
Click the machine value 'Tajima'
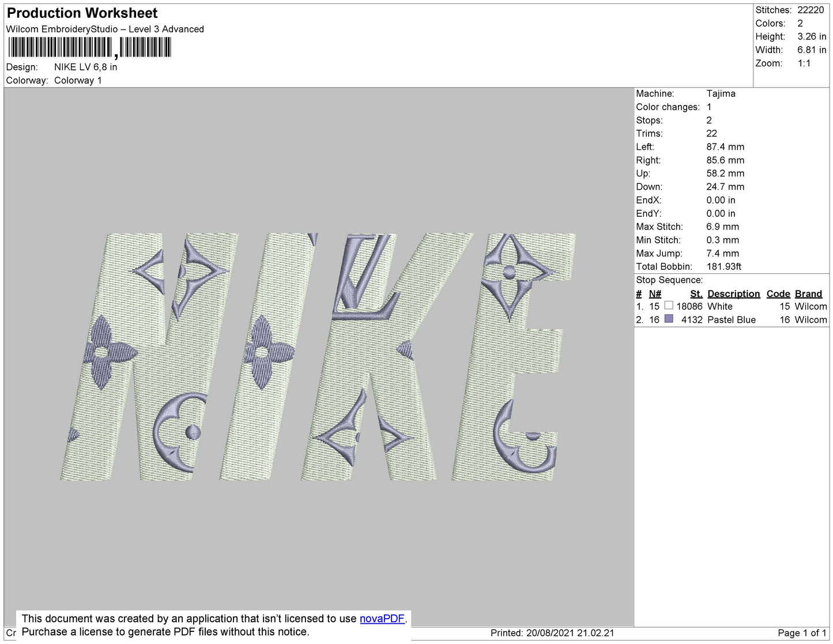pos(721,93)
